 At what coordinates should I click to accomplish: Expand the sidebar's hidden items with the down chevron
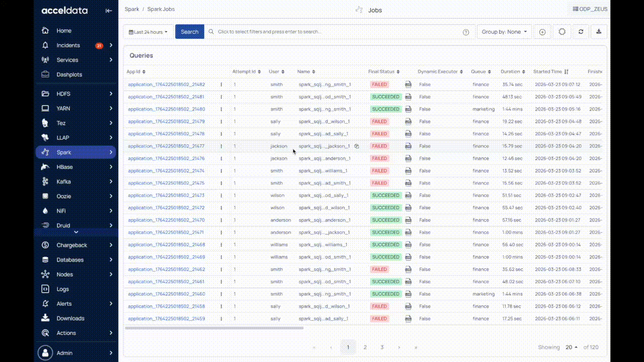pos(76,232)
